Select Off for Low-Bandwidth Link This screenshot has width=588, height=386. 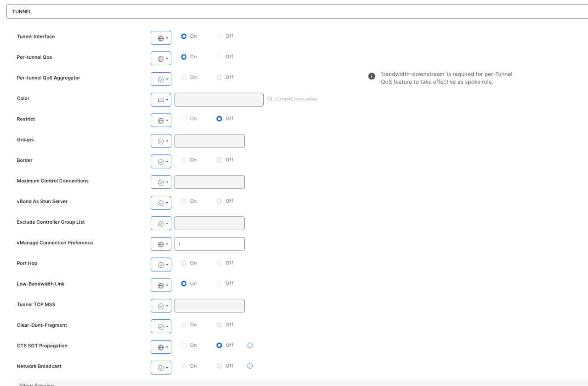coord(220,284)
